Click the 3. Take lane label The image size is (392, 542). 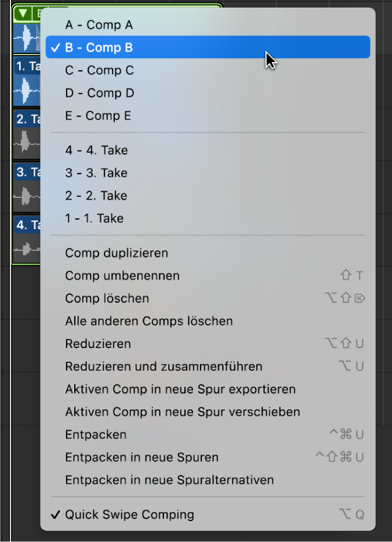pyautogui.click(x=26, y=172)
